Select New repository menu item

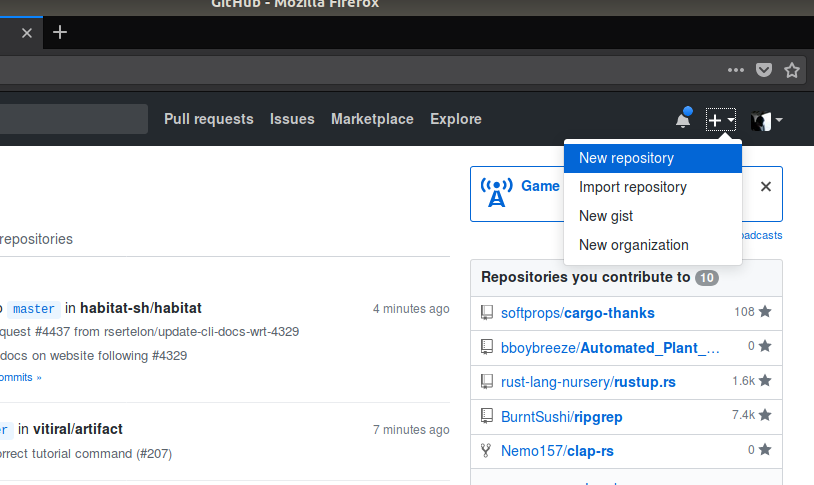point(653,158)
